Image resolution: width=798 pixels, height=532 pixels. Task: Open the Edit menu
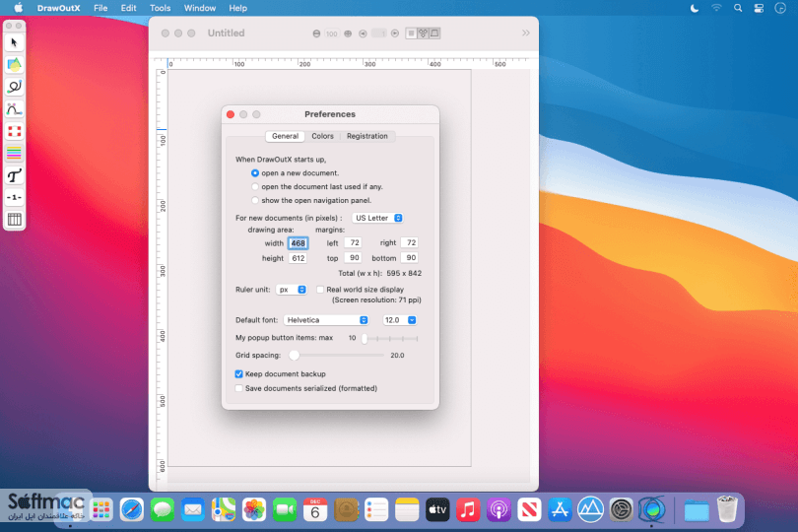[x=128, y=8]
